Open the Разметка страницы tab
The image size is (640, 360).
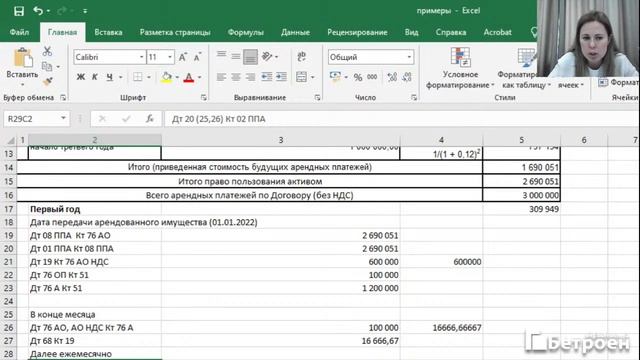[175, 32]
